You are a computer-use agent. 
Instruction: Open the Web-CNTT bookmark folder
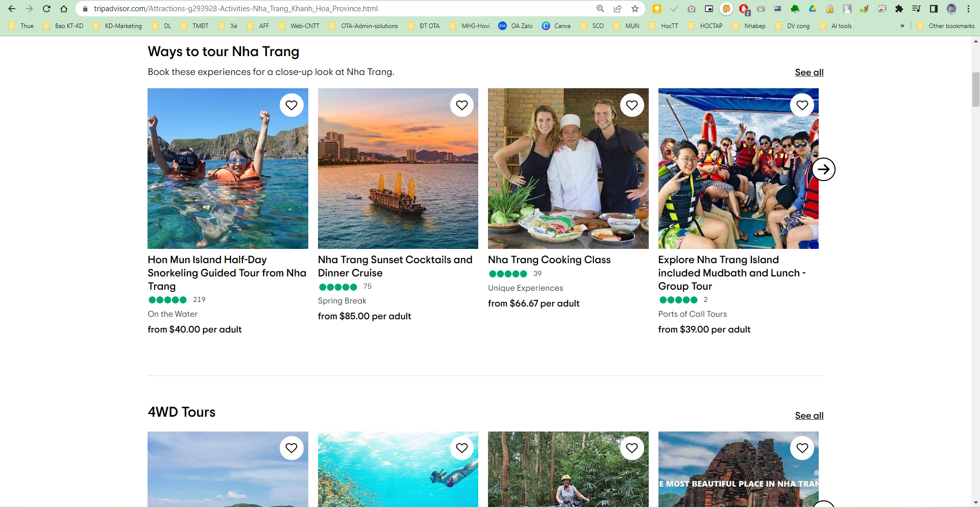[299, 26]
